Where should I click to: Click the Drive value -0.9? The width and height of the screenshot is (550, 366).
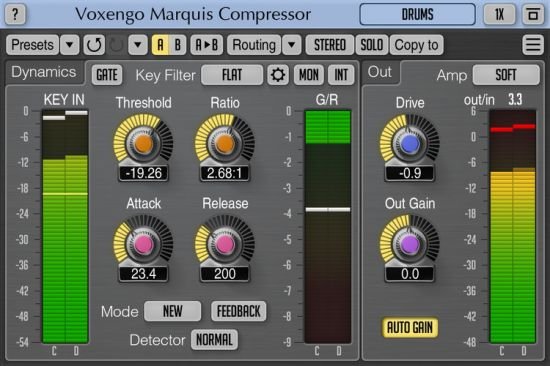pyautogui.click(x=410, y=173)
